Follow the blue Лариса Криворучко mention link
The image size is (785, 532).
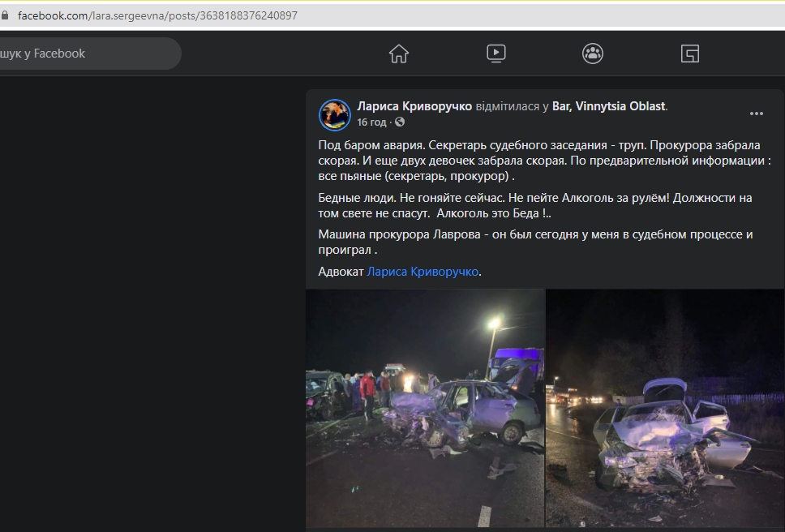point(423,272)
